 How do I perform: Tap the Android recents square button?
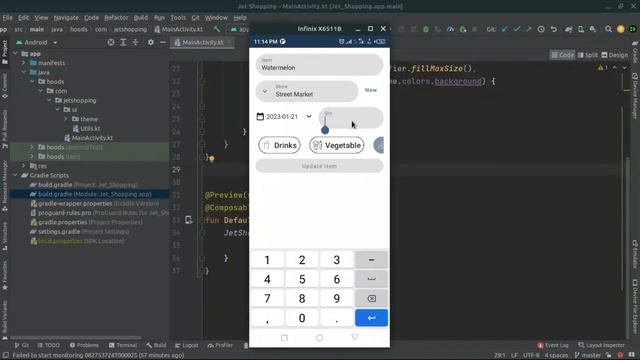tap(284, 338)
